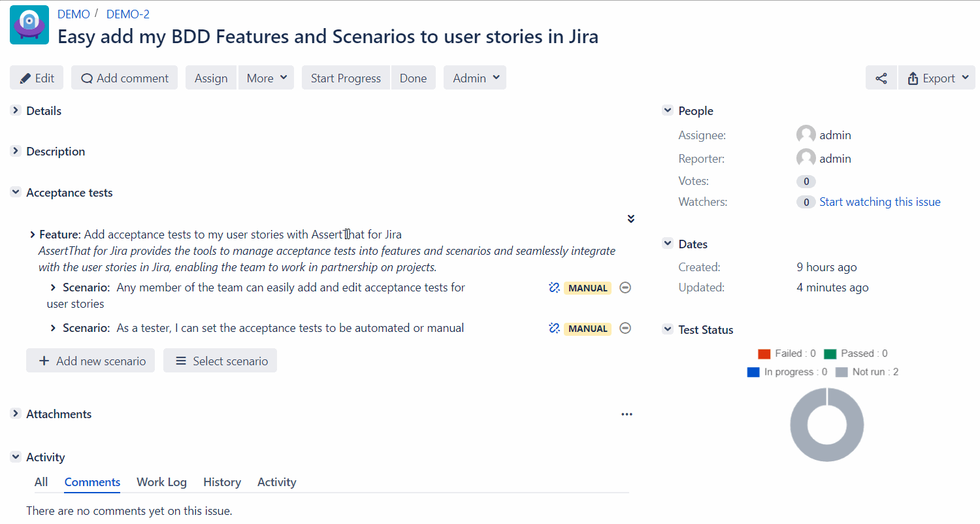Open the DEMO project avatar icon
Image resolution: width=980 pixels, height=524 pixels.
click(x=29, y=25)
